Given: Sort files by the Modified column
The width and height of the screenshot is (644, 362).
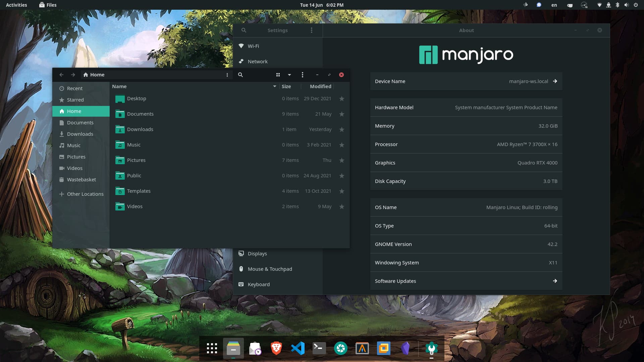Looking at the screenshot, I should click(x=321, y=86).
